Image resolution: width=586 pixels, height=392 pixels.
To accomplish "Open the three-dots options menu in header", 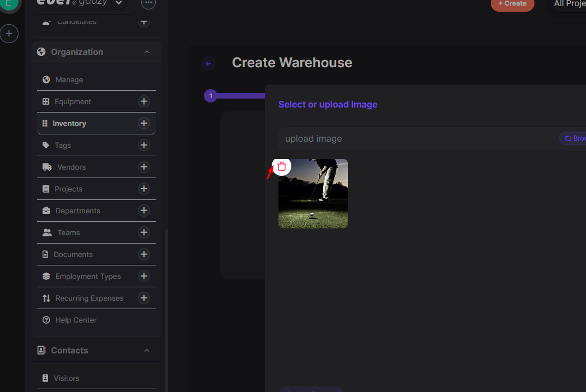I will point(148,3).
